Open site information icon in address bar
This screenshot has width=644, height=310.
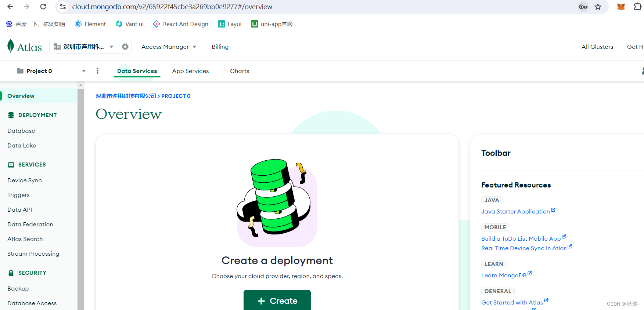coord(63,7)
